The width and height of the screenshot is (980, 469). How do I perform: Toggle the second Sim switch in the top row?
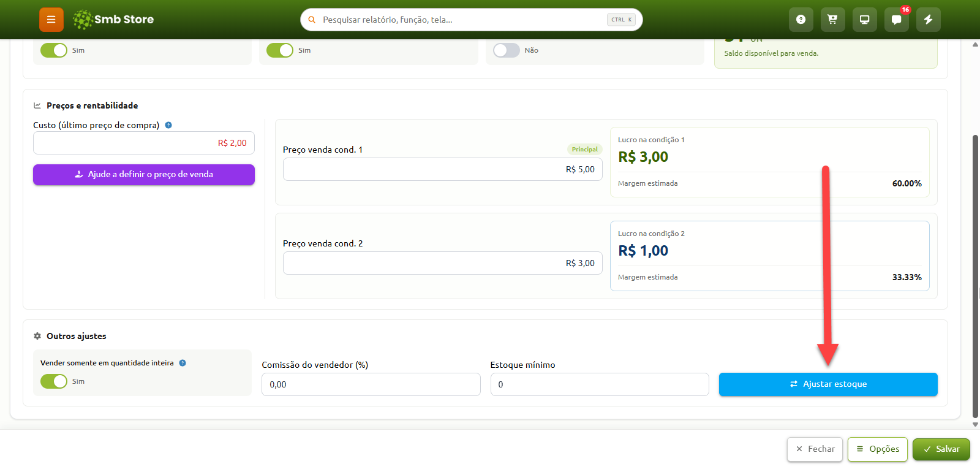coord(280,50)
